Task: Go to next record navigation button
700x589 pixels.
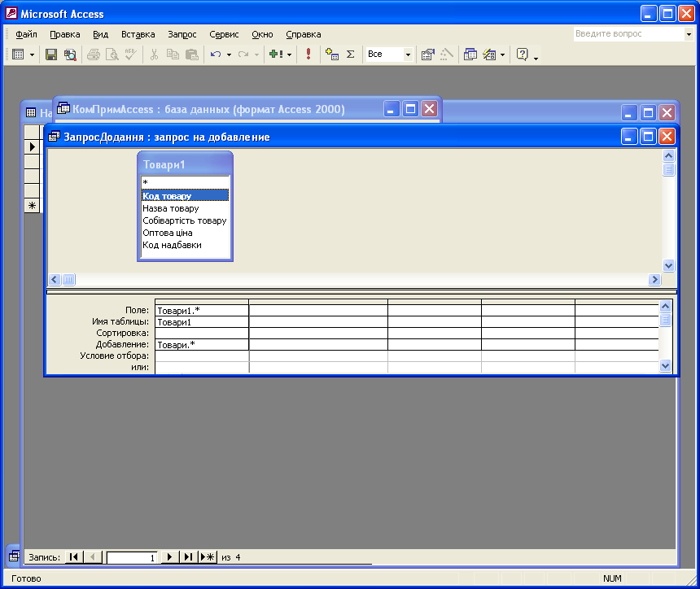Action: tap(169, 557)
